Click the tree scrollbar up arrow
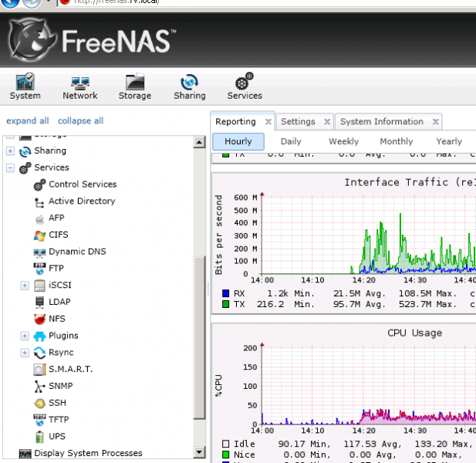The width and height of the screenshot is (476, 463). click(199, 143)
